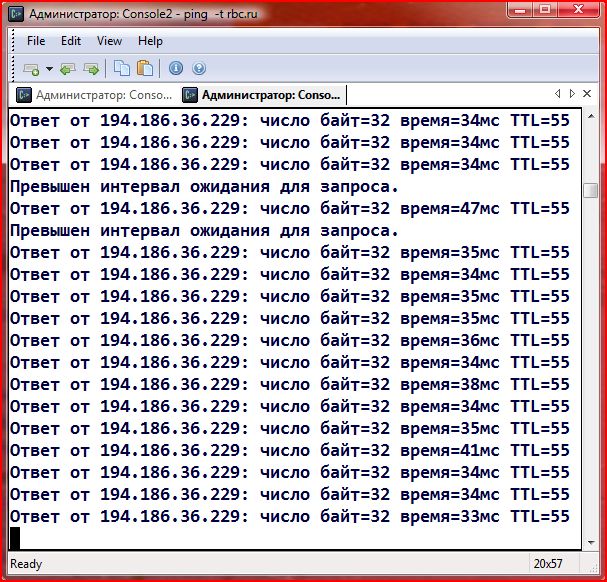Click the 20x57 size status indicator
The height and width of the screenshot is (582, 607).
(548, 563)
